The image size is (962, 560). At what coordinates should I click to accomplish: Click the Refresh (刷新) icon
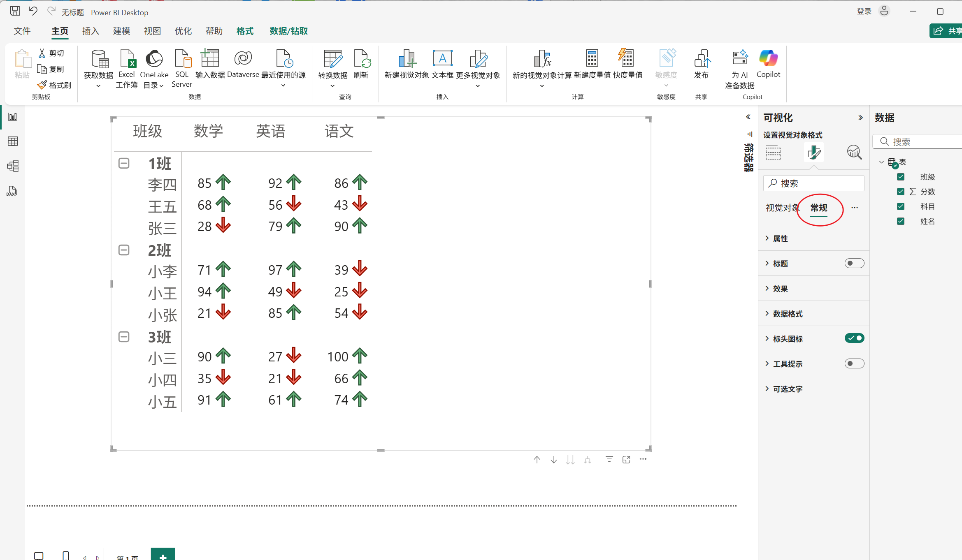coord(361,60)
